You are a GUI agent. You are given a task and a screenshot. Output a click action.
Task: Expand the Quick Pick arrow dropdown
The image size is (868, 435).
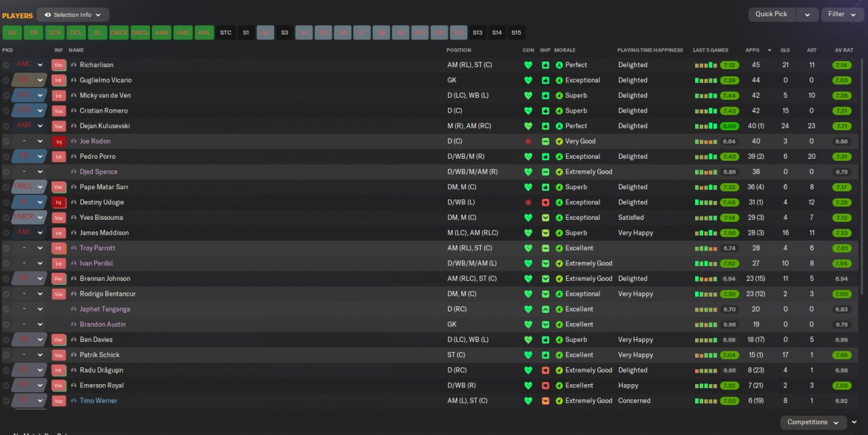coord(807,14)
